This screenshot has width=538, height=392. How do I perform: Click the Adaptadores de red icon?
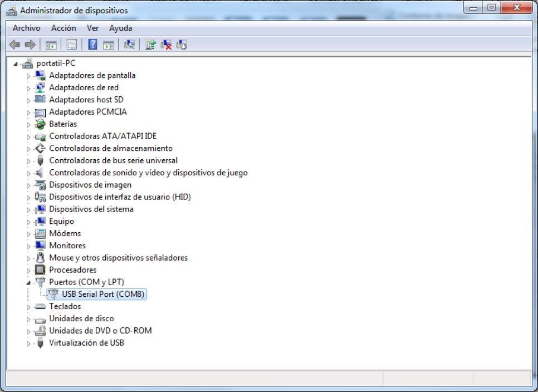point(40,87)
